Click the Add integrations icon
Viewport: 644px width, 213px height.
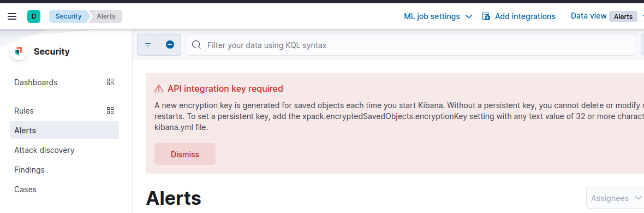click(486, 16)
